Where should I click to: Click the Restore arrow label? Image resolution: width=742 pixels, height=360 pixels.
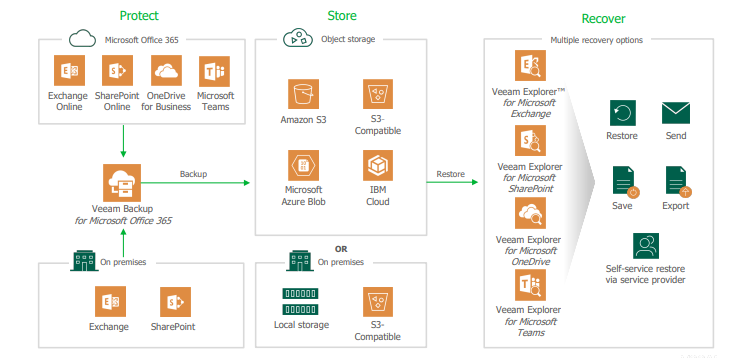(450, 174)
